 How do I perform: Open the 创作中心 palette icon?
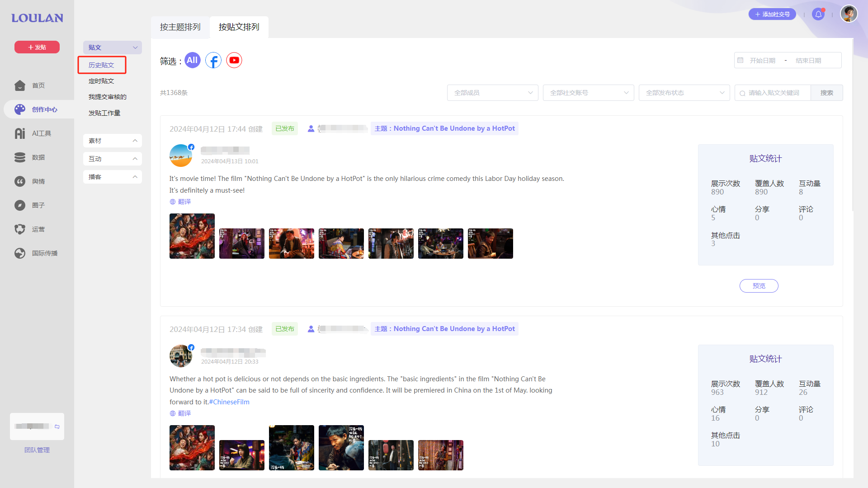pos(20,109)
